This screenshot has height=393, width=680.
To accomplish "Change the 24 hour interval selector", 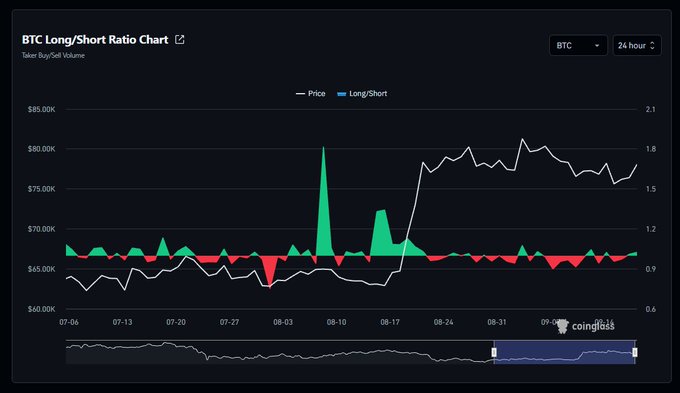I will (637, 46).
